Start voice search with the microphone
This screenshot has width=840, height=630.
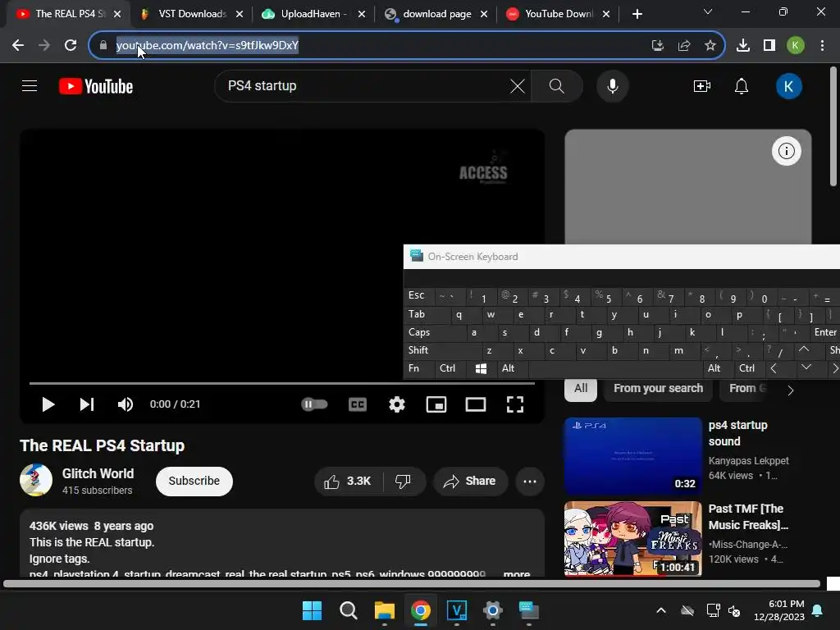pos(612,85)
